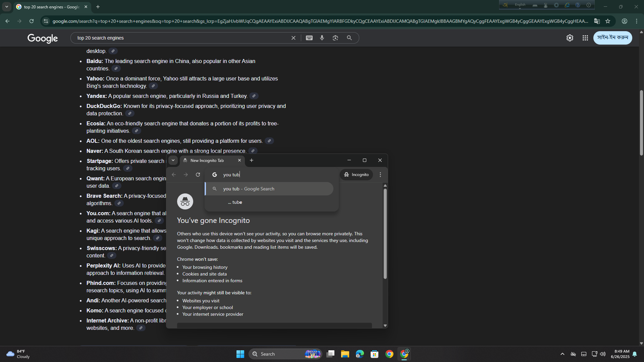Open source link after Yandex description

click(254, 96)
